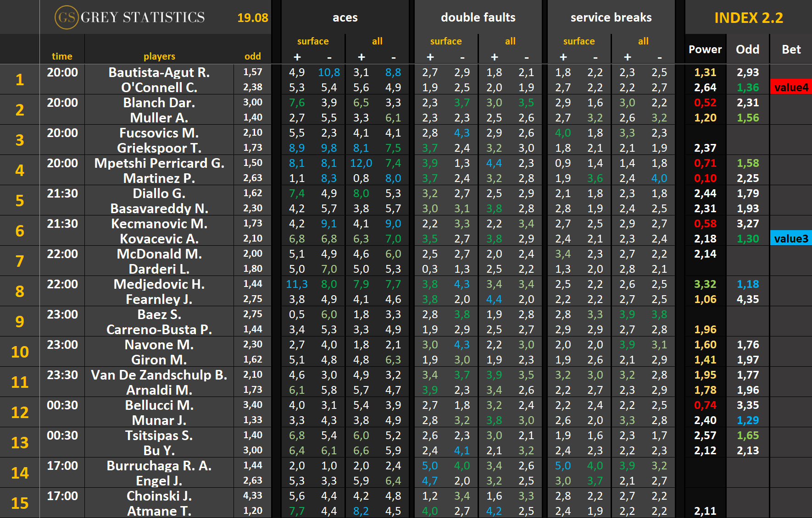
Task: Click the time column header
Action: click(62, 56)
